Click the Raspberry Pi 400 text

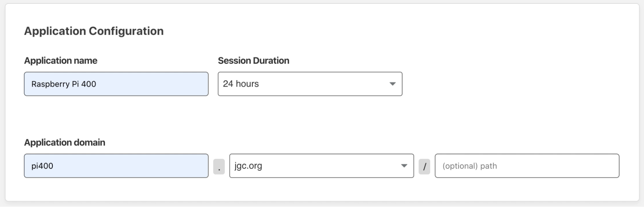[64, 84]
